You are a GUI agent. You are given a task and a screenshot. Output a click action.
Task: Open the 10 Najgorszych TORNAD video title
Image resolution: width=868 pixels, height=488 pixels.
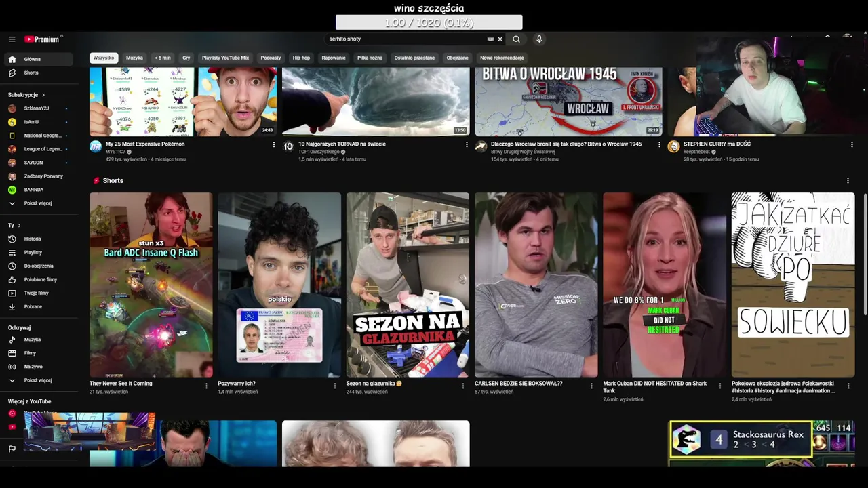(342, 144)
